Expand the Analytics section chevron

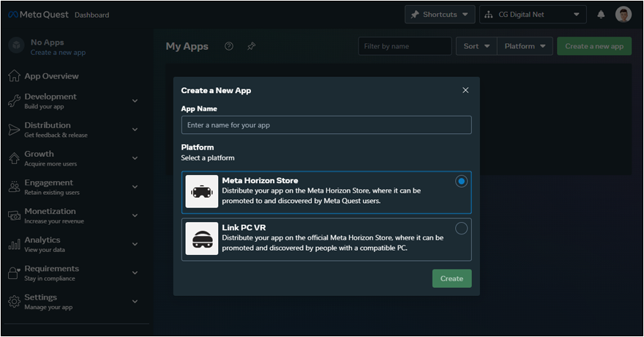click(x=135, y=244)
